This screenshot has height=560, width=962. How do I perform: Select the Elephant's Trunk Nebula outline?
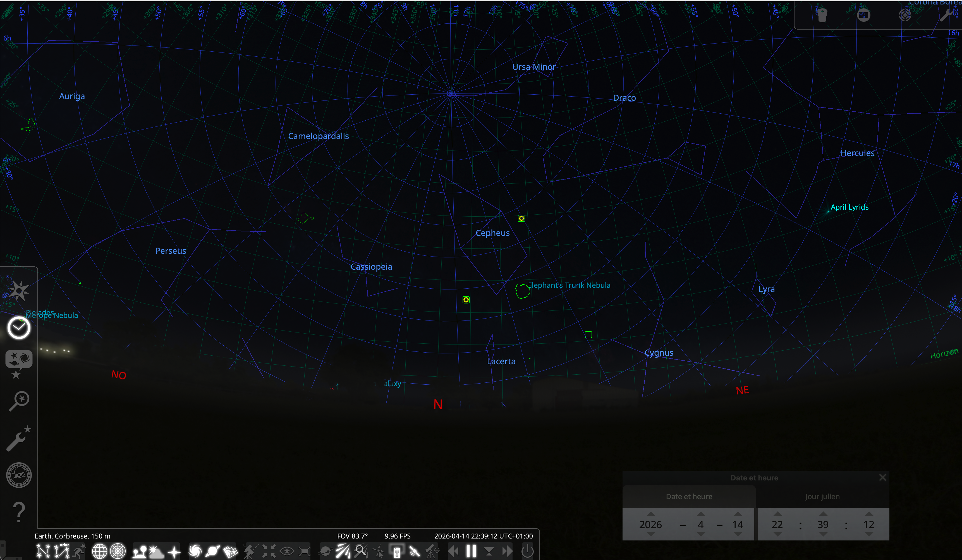(523, 291)
